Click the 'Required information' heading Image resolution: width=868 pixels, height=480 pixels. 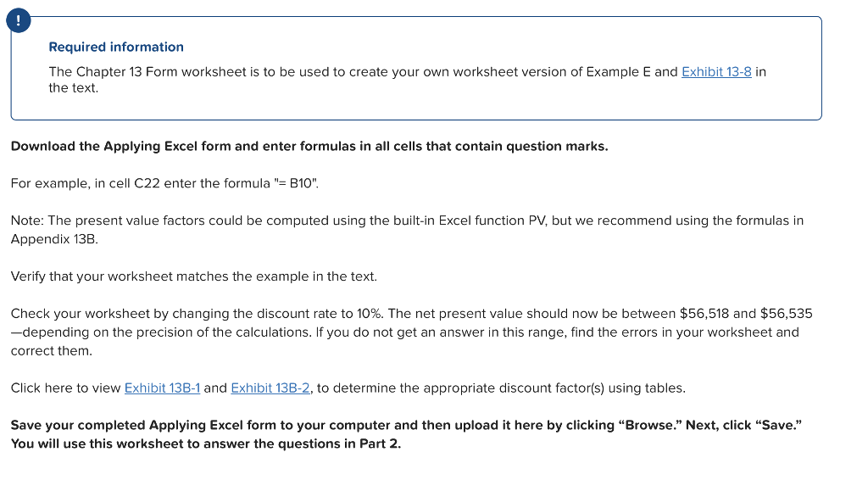pos(116,47)
